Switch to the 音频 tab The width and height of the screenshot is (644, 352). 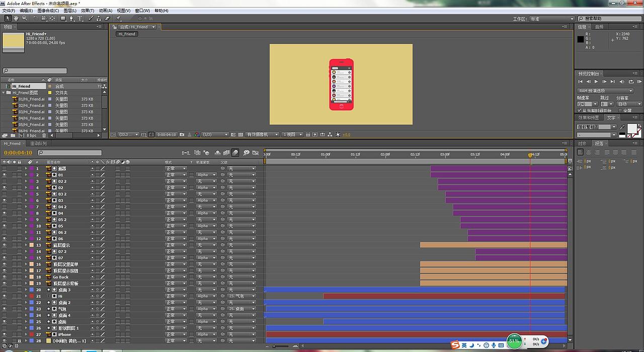599,27
